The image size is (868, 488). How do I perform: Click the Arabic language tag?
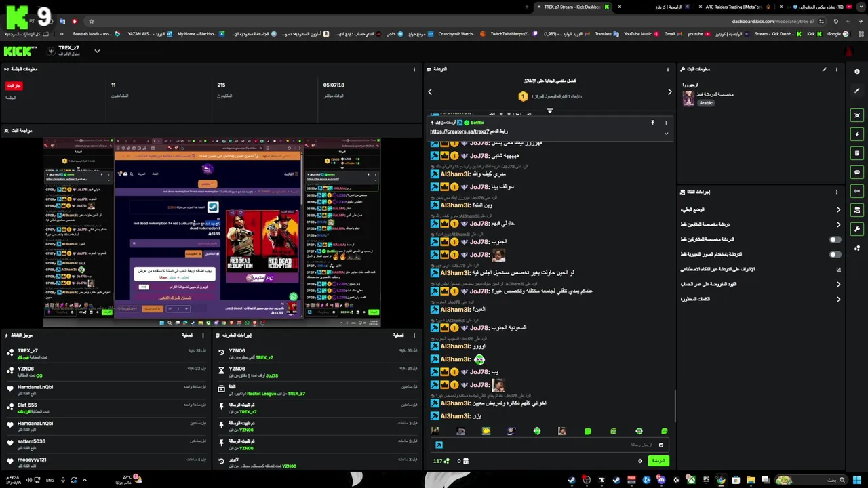tap(707, 103)
